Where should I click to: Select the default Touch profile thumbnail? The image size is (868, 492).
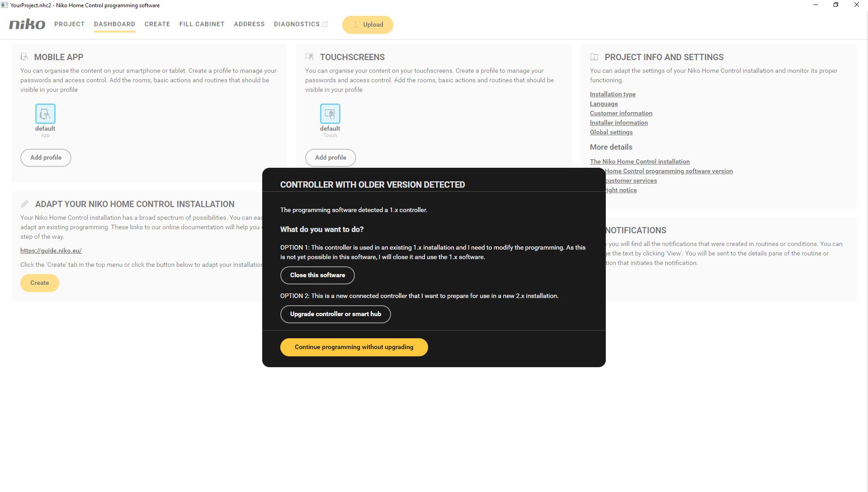[330, 114]
